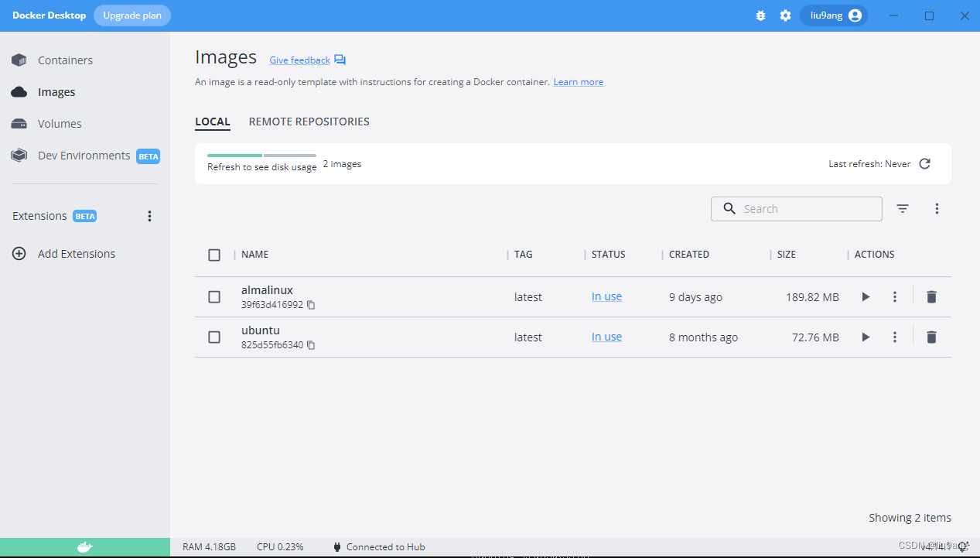Screen dimensions: 980x558
Task: Focus the Search images field
Action: (x=797, y=209)
